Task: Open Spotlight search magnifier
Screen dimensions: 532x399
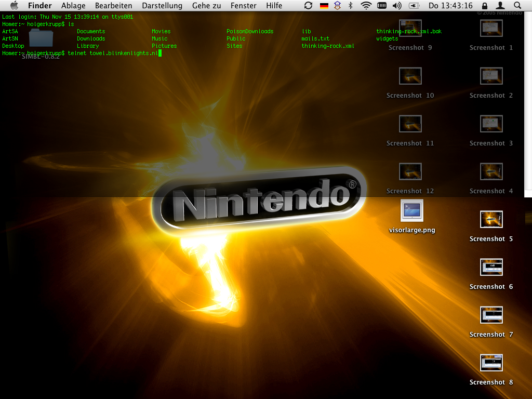Action: (517, 5)
